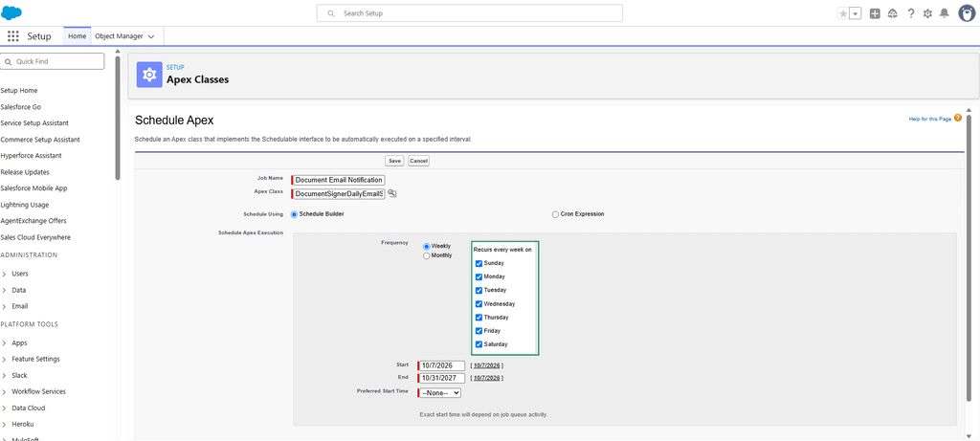Click the Salesforce cloud logo
The width and height of the screenshot is (980, 441).
(x=11, y=12)
